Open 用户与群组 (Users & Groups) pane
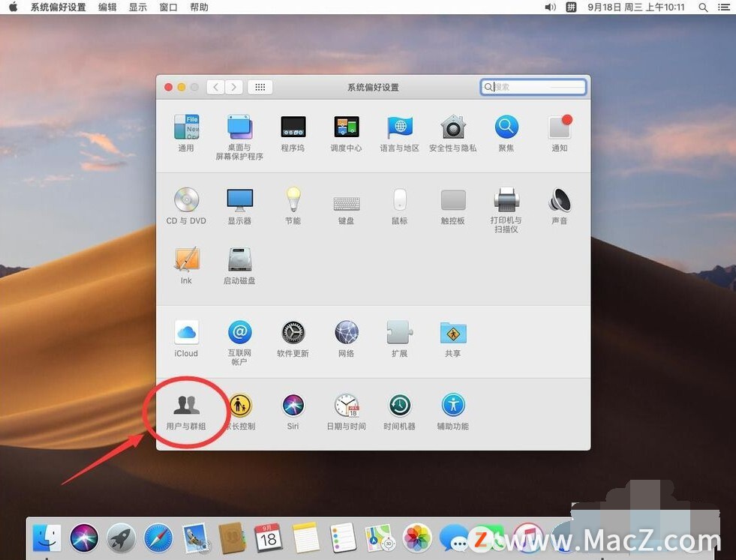The width and height of the screenshot is (736, 560). [186, 412]
